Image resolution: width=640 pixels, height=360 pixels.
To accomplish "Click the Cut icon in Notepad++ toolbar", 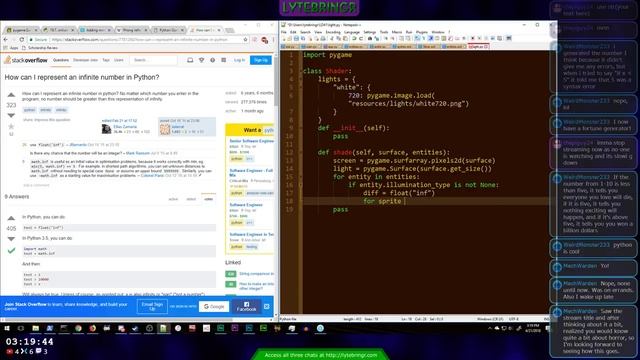I will pyautogui.click(x=332, y=38).
